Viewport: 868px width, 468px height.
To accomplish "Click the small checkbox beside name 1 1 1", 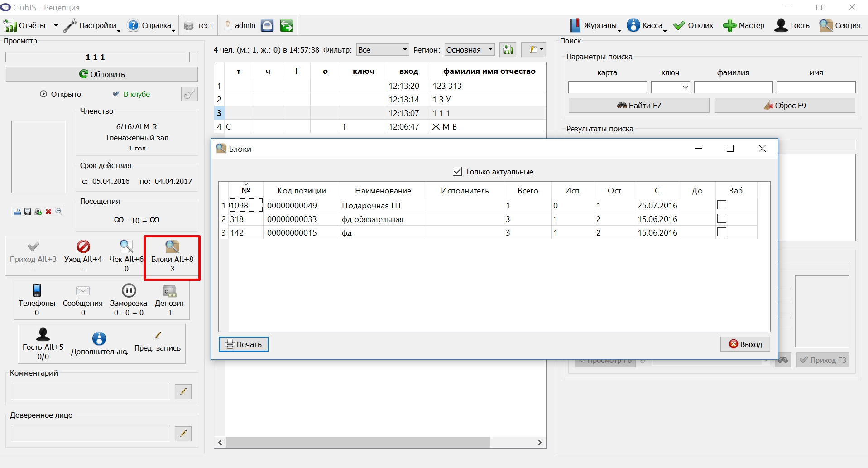I will (194, 57).
